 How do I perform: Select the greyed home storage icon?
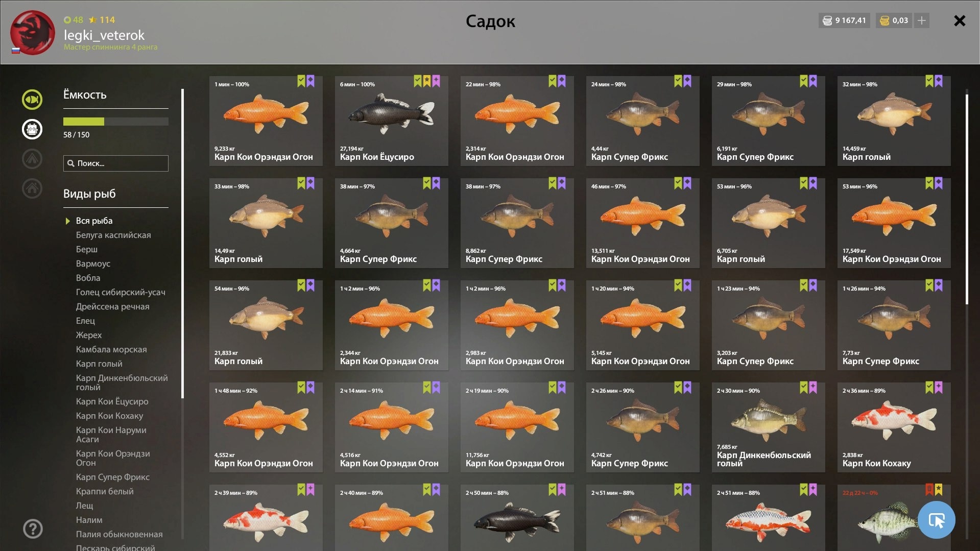(32, 188)
